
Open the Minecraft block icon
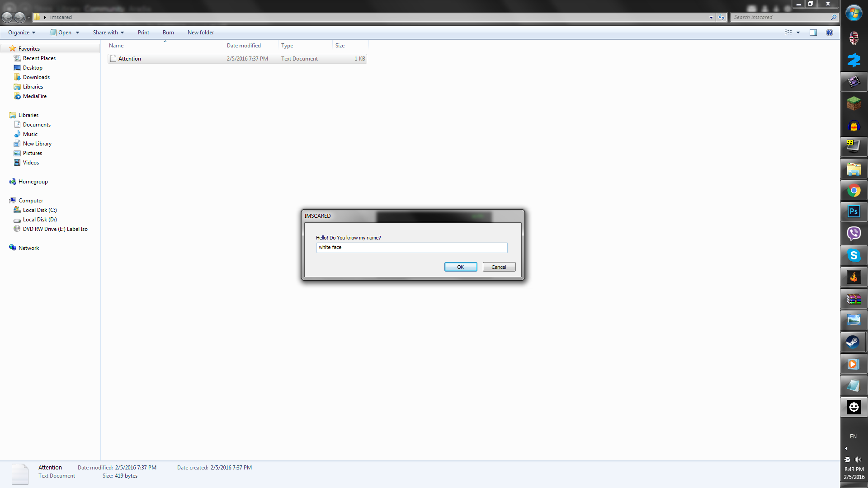(x=854, y=103)
